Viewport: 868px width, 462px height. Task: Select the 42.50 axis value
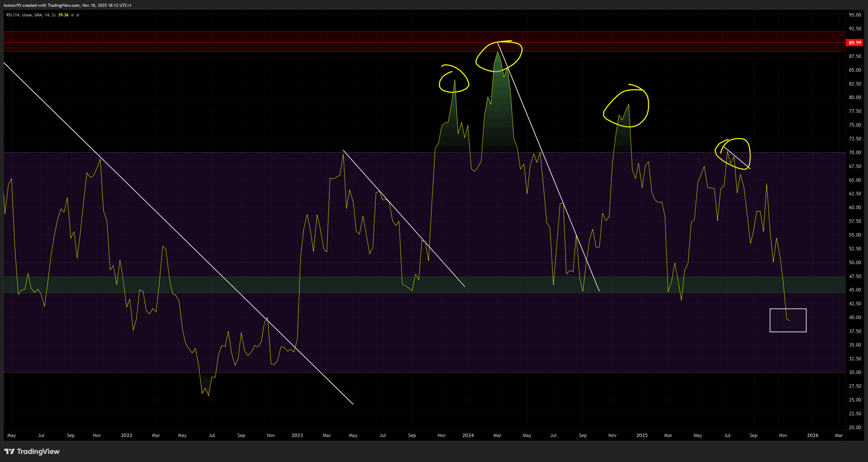pos(855,303)
